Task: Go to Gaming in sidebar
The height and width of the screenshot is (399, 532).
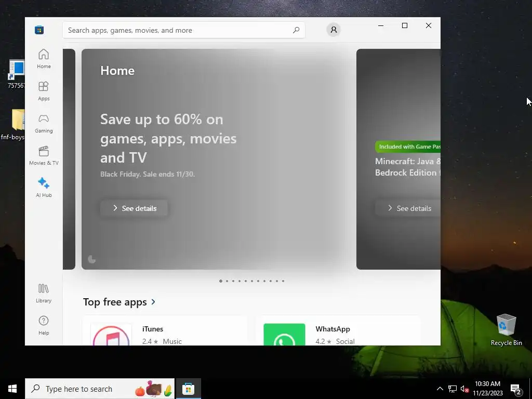Action: coord(44,123)
